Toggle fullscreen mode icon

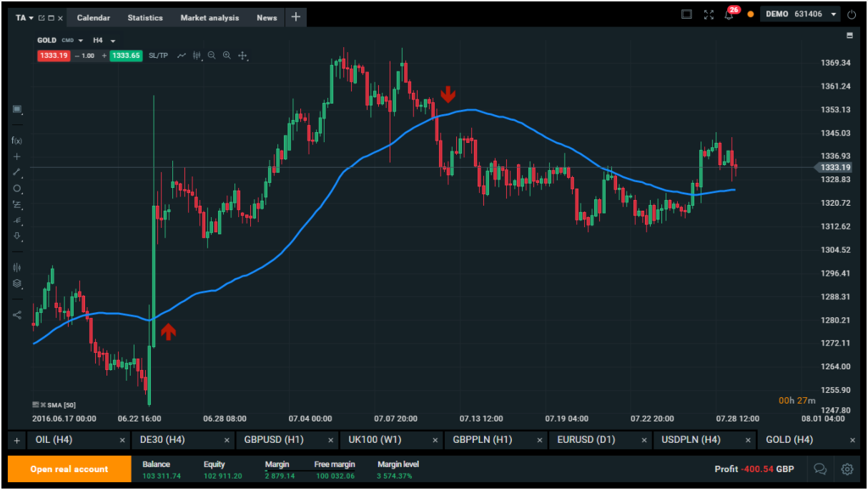pyautogui.click(x=709, y=14)
